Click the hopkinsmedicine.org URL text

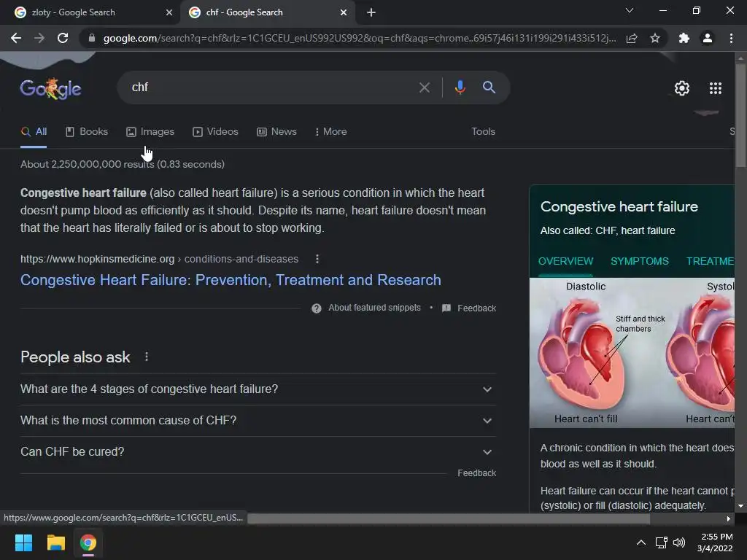click(97, 259)
